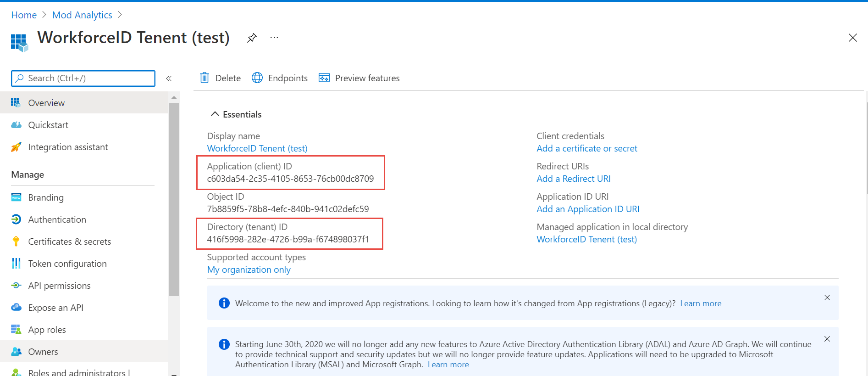This screenshot has height=376, width=868.
Task: Click Add a Redirect URI
Action: [574, 179]
